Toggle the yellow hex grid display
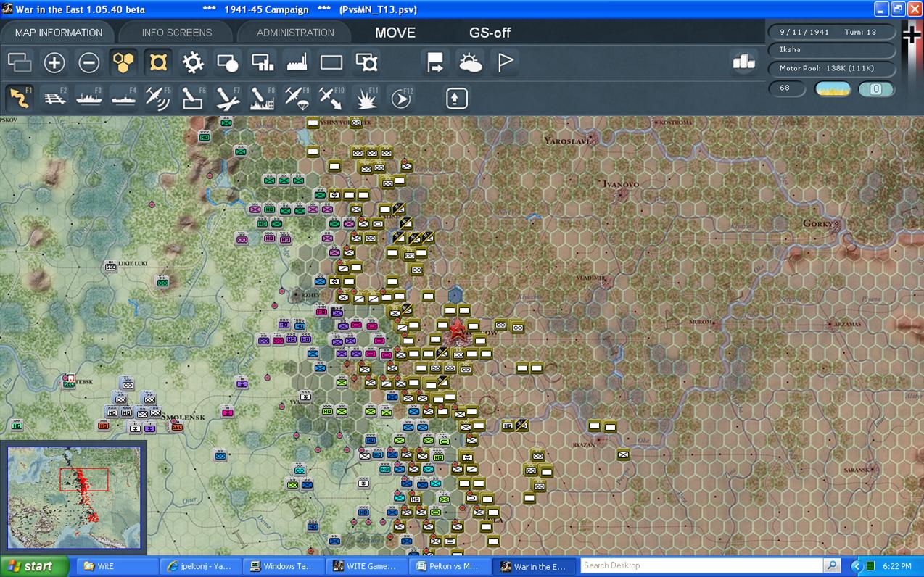 pyautogui.click(x=124, y=62)
